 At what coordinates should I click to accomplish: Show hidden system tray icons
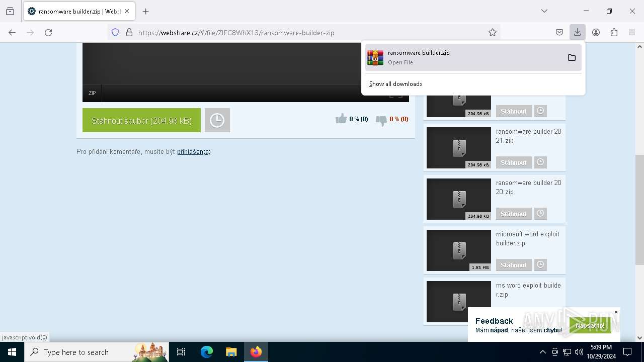[542, 352]
